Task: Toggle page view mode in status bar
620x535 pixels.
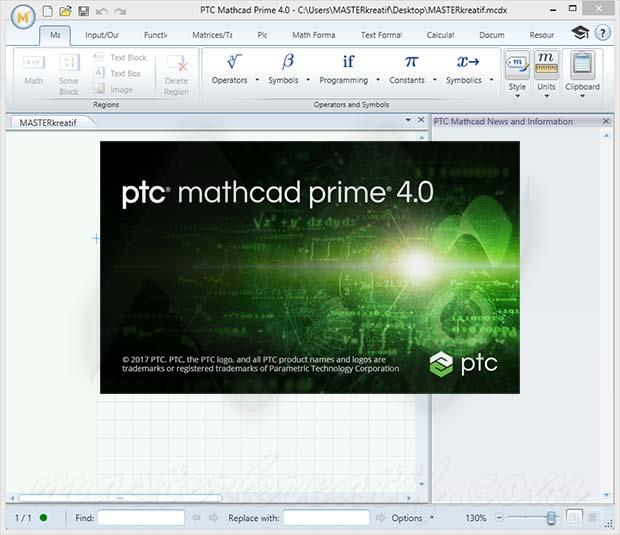Action: coord(574,517)
